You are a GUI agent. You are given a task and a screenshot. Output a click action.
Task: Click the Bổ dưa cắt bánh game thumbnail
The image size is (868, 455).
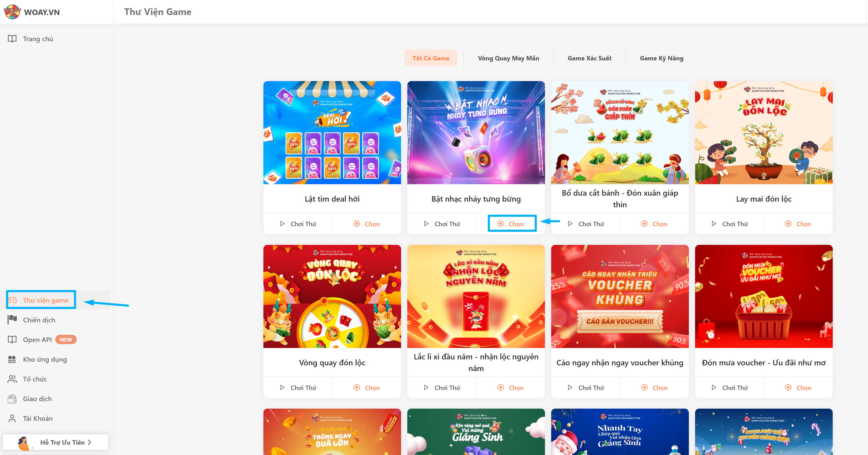tap(620, 132)
